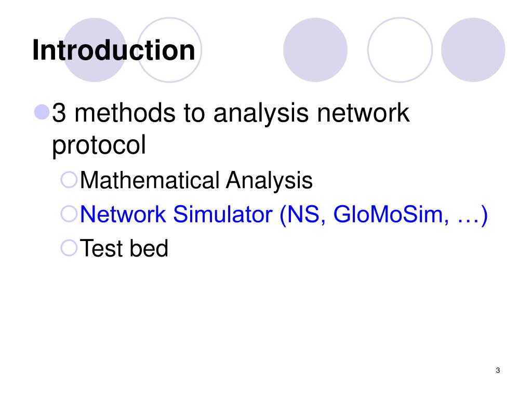Click the solid bullet before '3 methods'
Image resolution: width=532 pixels, height=399 pixels.
coord(42,112)
